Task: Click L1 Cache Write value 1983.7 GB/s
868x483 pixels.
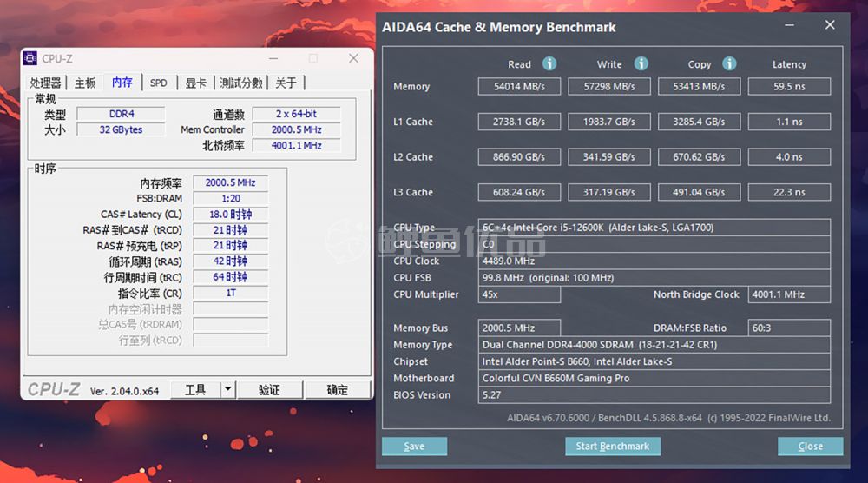Action: tap(609, 122)
